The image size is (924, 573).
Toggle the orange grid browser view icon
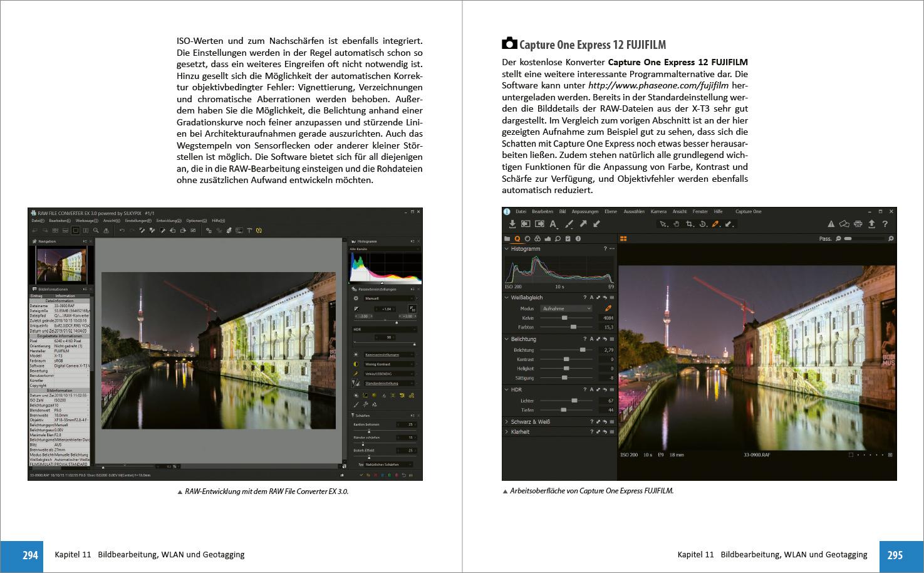[623, 239]
